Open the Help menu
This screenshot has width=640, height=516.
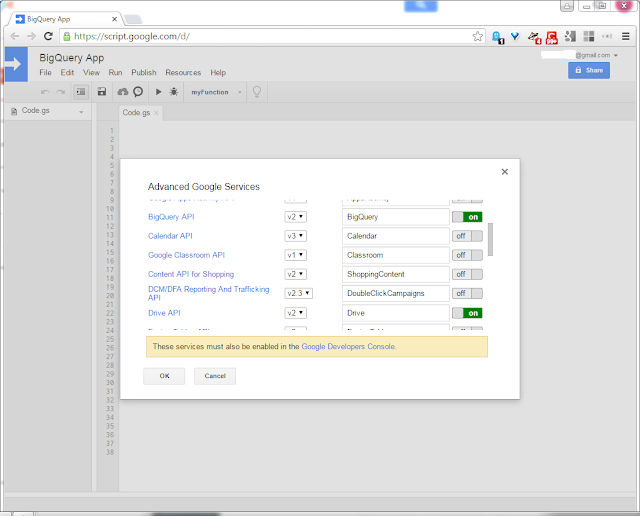218,73
